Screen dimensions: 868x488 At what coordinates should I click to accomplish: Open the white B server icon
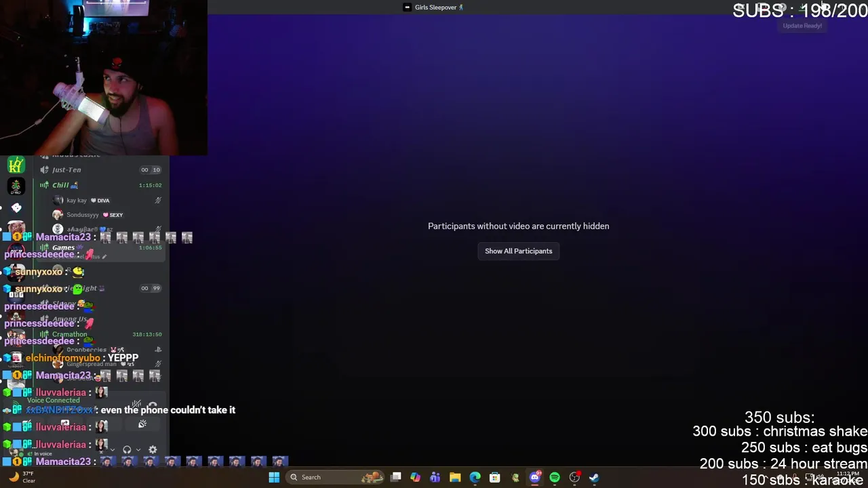pyautogui.click(x=16, y=207)
